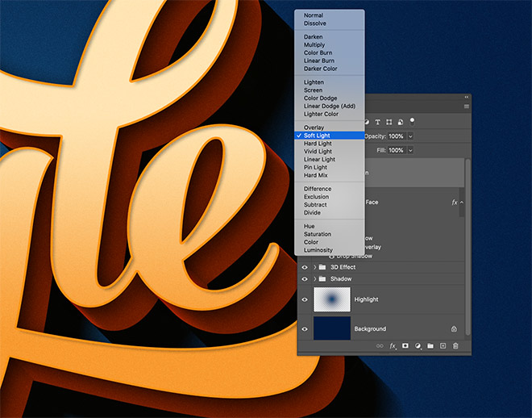Create a new group folder icon
Screen dimensions: 532x418
pyautogui.click(x=430, y=346)
